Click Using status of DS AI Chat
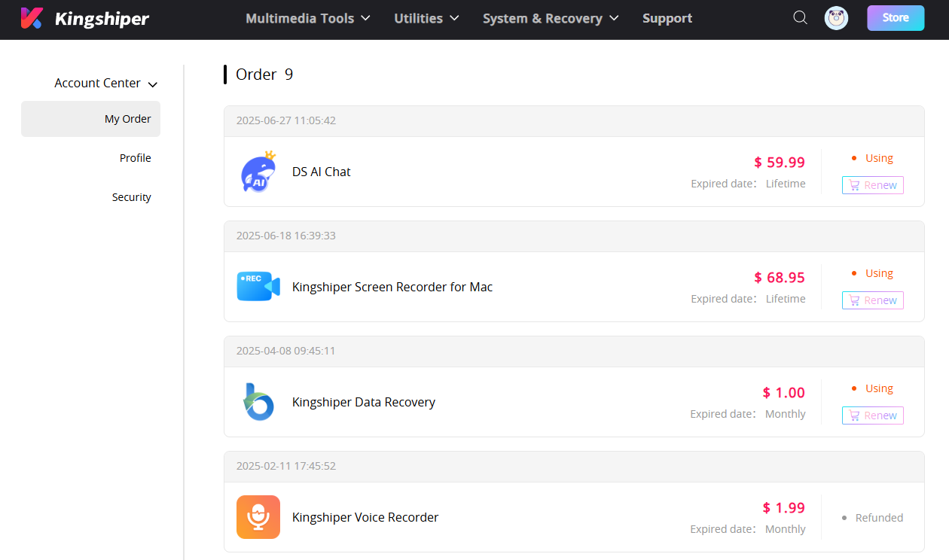This screenshot has width=949, height=560. (879, 158)
